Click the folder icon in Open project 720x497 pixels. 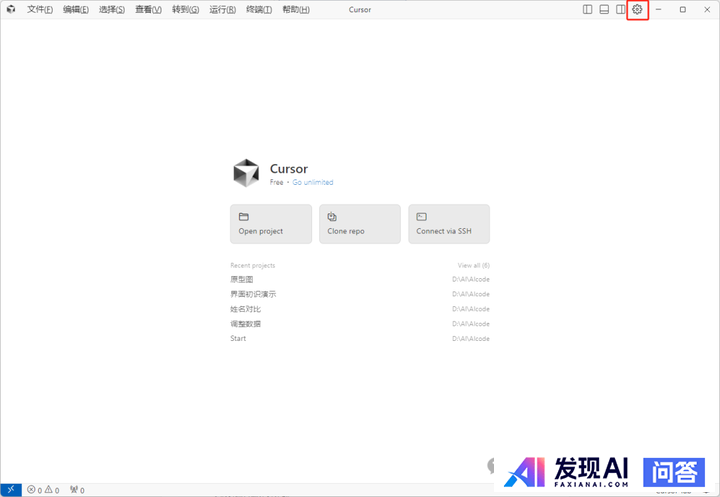[x=243, y=216]
